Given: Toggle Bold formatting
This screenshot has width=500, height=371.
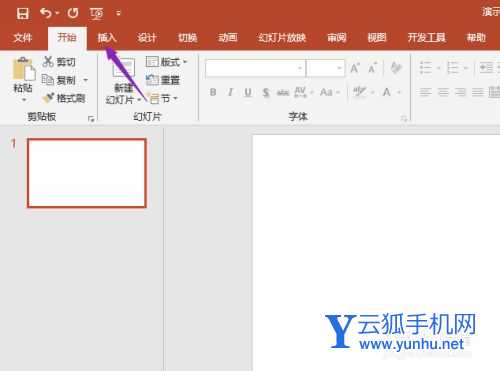Looking at the screenshot, I should (213, 92).
